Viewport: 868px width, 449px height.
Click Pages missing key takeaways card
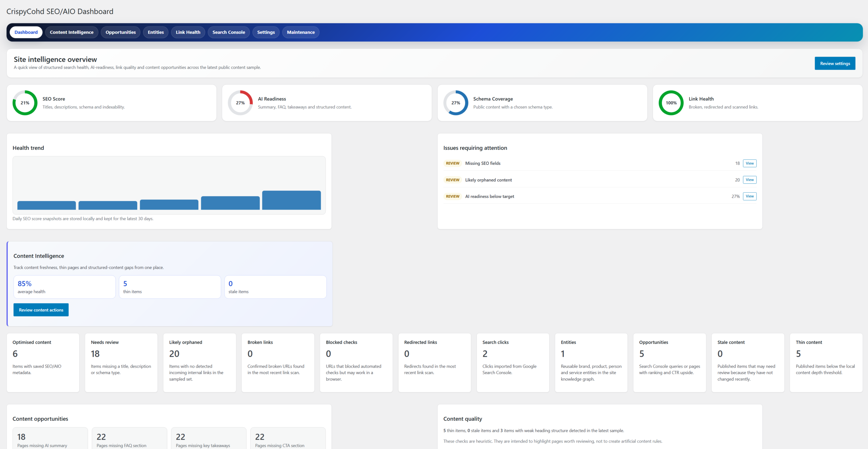(209, 438)
